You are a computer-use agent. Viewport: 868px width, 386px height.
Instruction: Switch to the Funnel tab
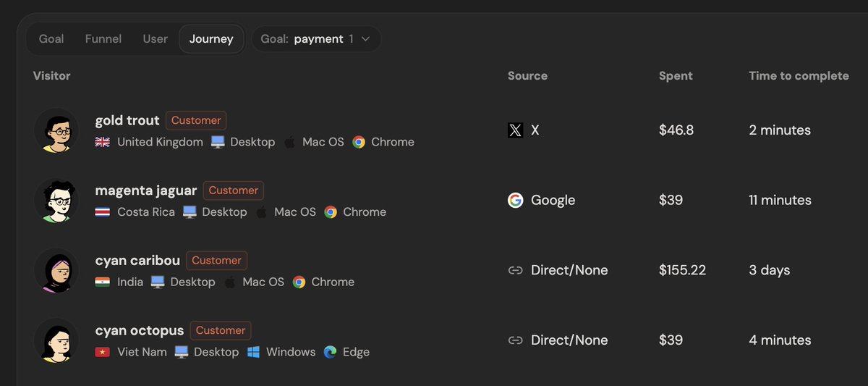(103, 38)
